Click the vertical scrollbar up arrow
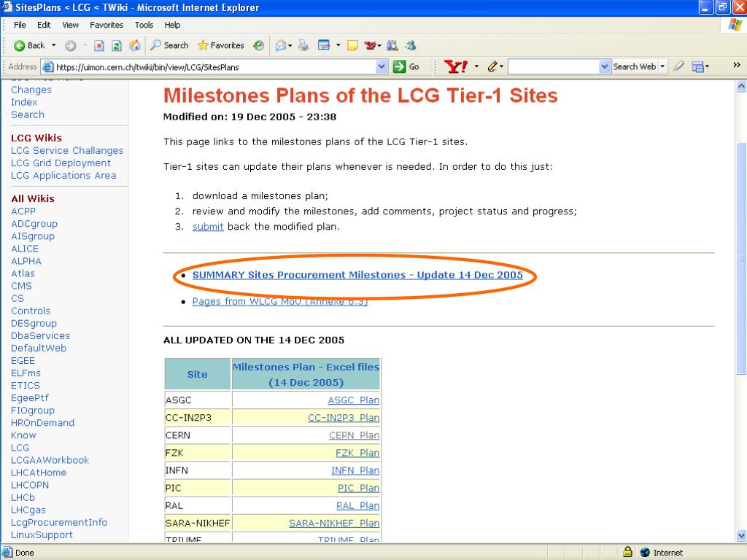The width and height of the screenshot is (747, 560). coord(741,86)
